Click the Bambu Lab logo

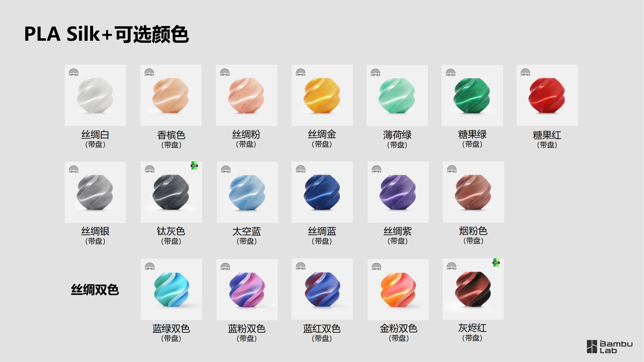(609, 347)
